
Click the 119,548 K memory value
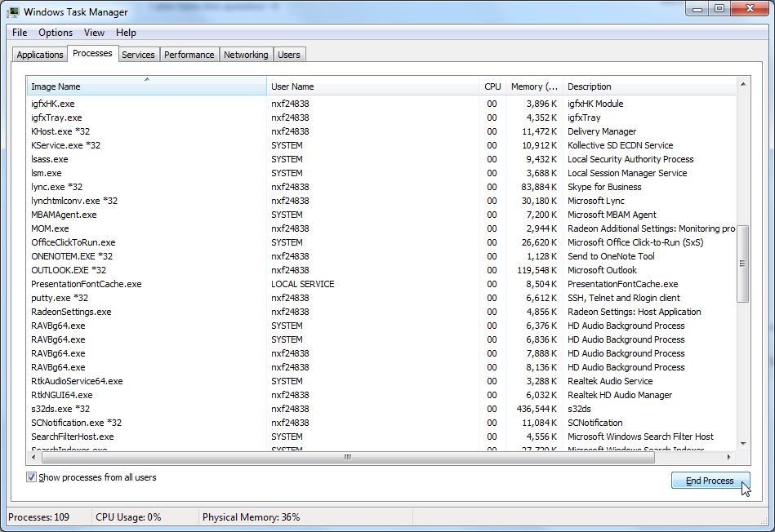click(537, 270)
